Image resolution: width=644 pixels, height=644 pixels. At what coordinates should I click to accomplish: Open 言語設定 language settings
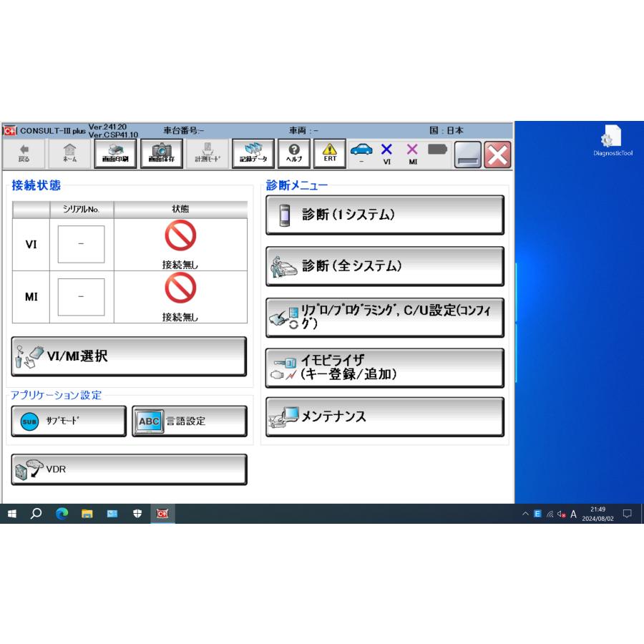click(x=189, y=421)
